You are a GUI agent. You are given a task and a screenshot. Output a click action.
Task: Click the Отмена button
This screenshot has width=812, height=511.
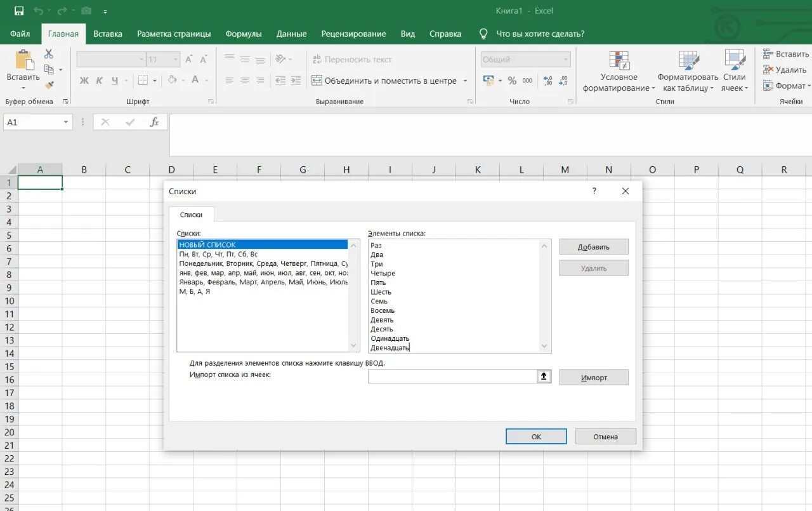tap(606, 437)
